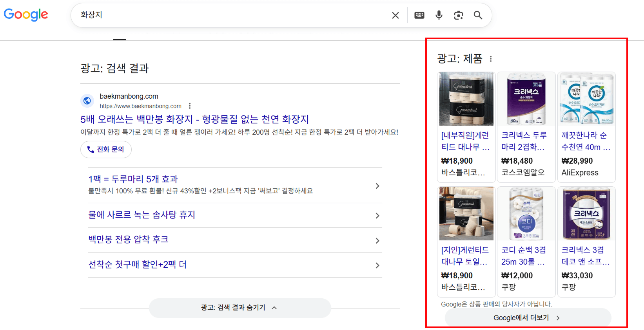Screen dimensions: 644x330
Task: Open the 깨끗한나라 순수천연 40m product image
Action: pos(586,99)
